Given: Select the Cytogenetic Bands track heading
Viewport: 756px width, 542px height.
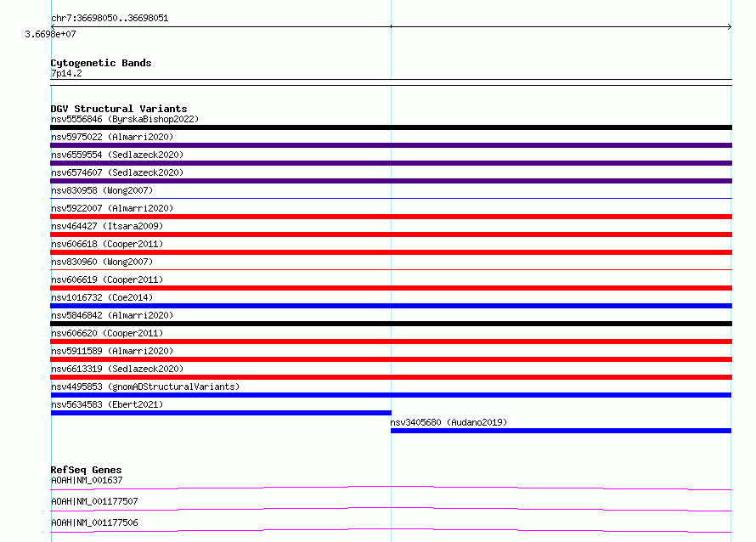Looking at the screenshot, I should [x=101, y=63].
